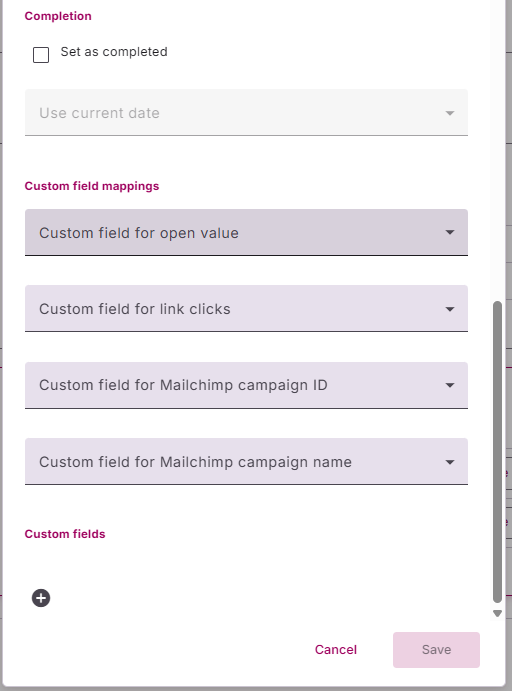Click the arrow icon on campaign name field
This screenshot has width=512, height=691.
(x=449, y=462)
